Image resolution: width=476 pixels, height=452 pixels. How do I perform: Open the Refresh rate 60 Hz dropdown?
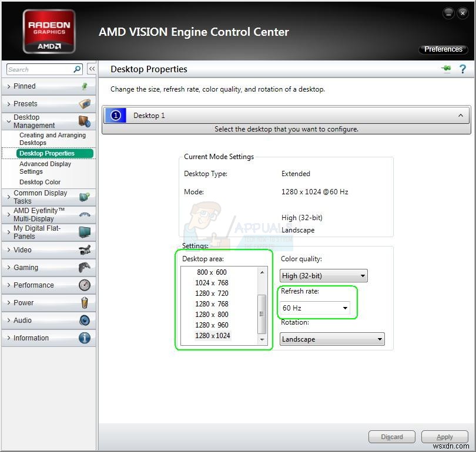click(315, 308)
